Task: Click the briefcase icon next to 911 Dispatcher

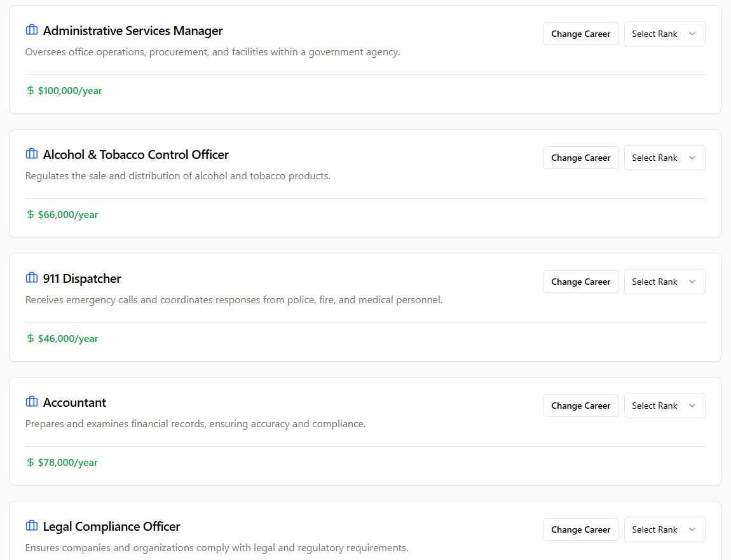Action: coord(32,278)
